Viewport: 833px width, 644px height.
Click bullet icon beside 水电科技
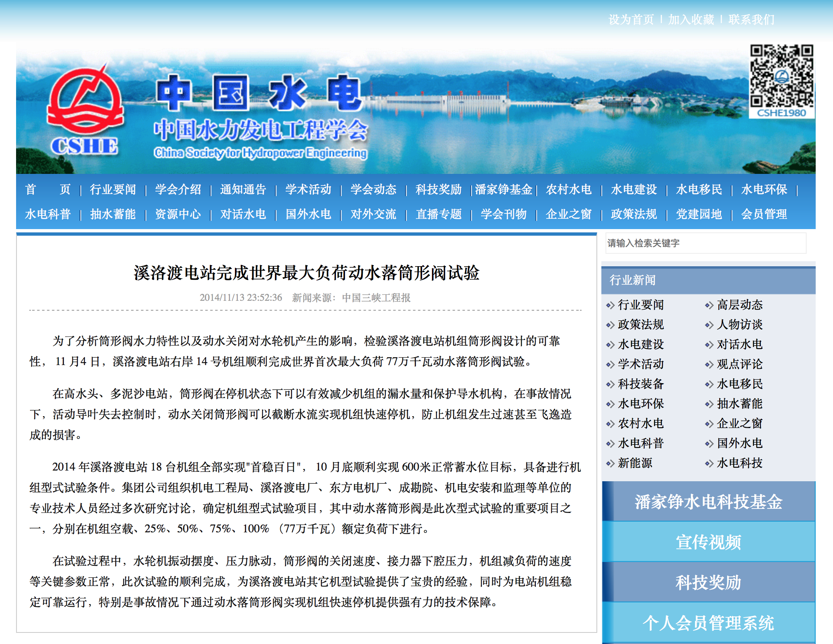(x=709, y=464)
